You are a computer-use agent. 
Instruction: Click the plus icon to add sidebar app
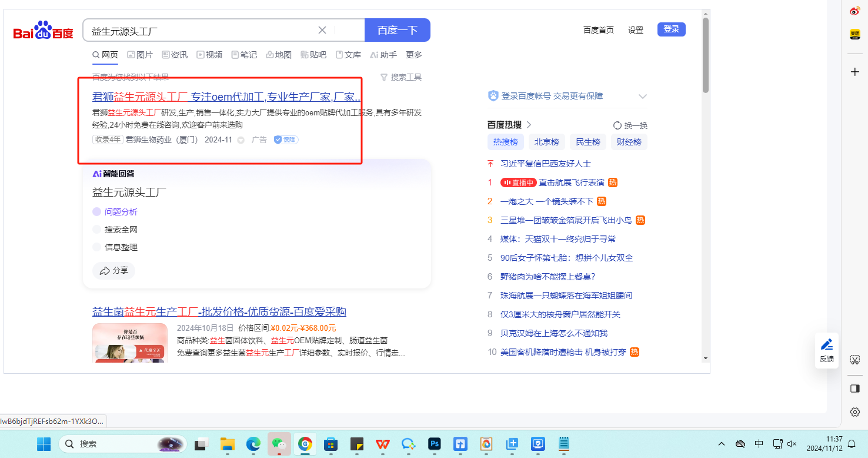pyautogui.click(x=855, y=72)
